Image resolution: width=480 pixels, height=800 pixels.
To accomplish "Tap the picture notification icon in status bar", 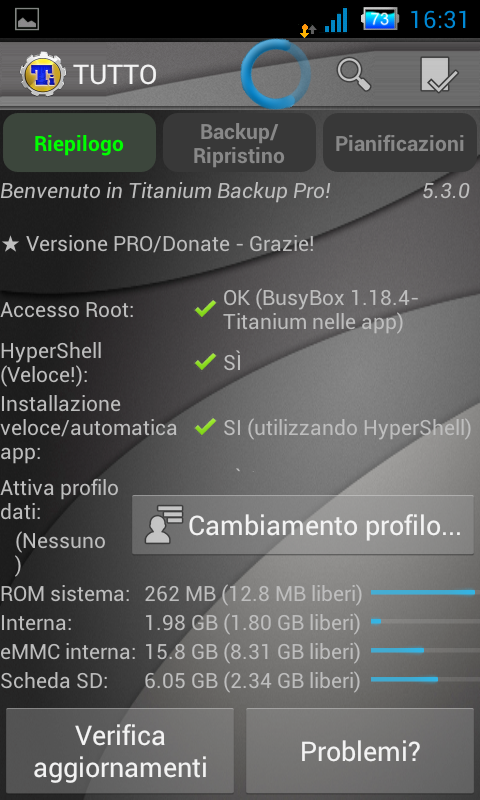I will click(x=27, y=19).
